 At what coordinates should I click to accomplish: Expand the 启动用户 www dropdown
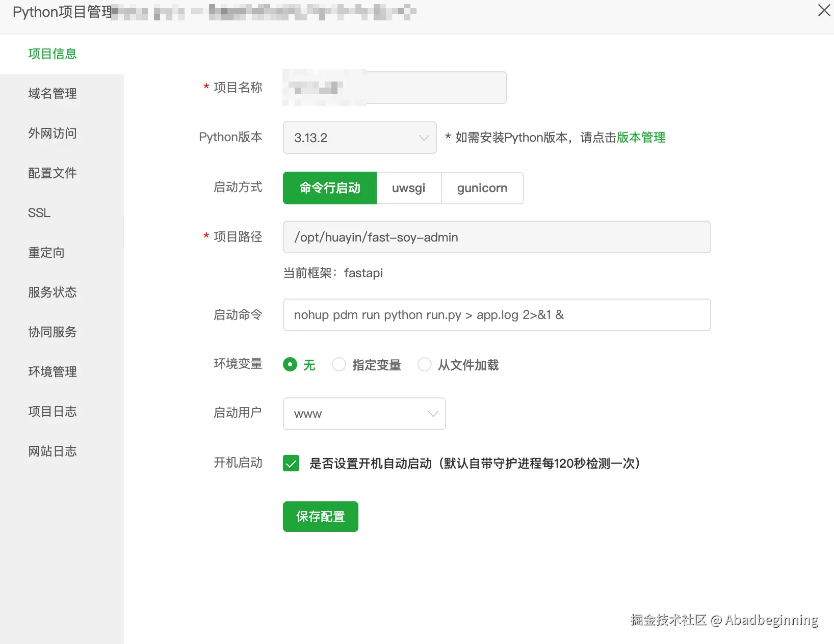click(x=364, y=414)
